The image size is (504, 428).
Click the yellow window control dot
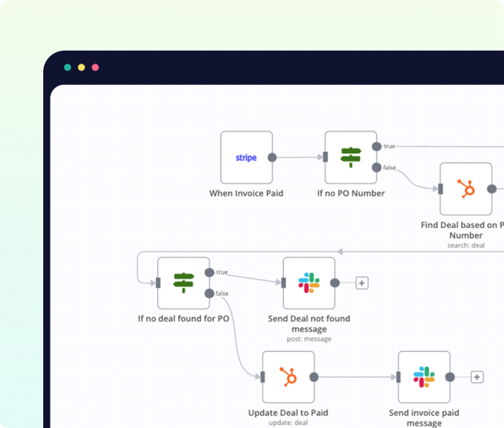point(81,67)
